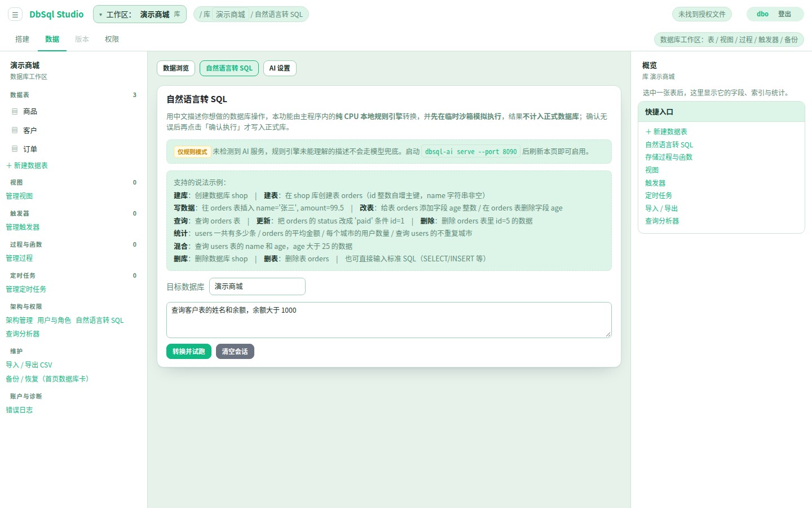This screenshot has width=812, height=508.
Task: Expand the 工作区 演示商城 workspace dropdown
Action: point(140,15)
